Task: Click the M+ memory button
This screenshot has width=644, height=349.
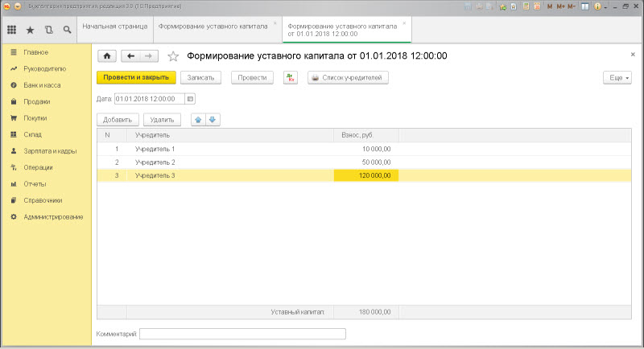Action: pos(560,6)
